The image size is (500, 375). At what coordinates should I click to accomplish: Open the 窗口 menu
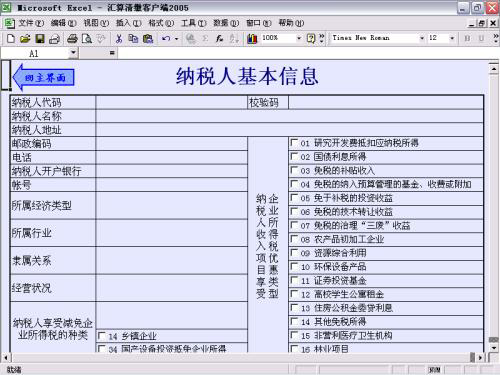tap(259, 23)
